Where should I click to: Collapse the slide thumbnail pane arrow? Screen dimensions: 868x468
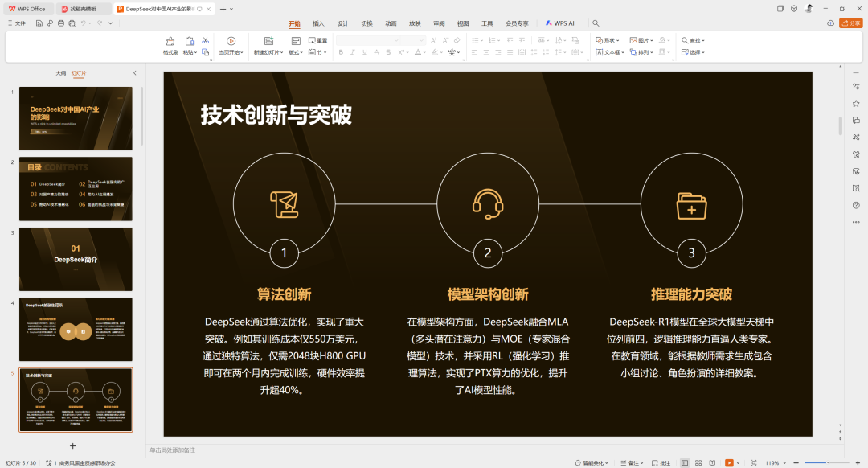coord(134,73)
